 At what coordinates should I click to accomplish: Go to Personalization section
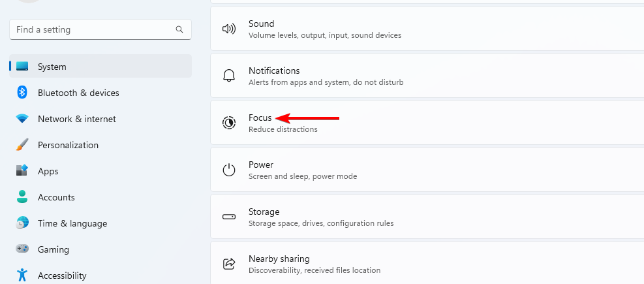point(68,145)
